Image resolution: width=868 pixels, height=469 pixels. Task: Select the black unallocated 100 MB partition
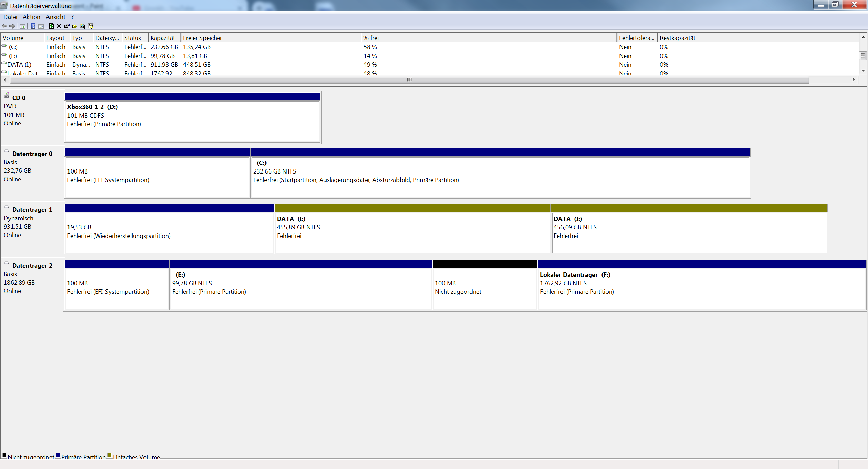484,288
